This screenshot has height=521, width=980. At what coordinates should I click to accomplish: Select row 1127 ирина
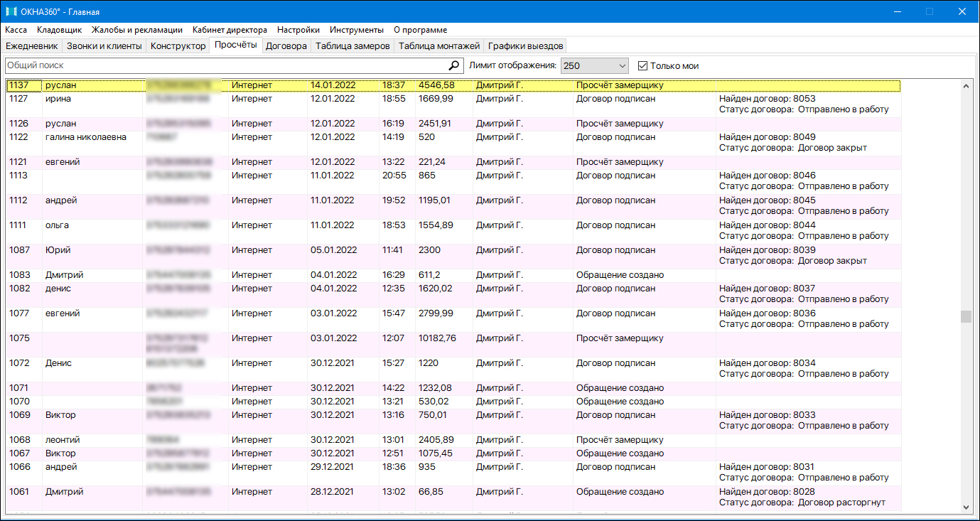click(453, 104)
